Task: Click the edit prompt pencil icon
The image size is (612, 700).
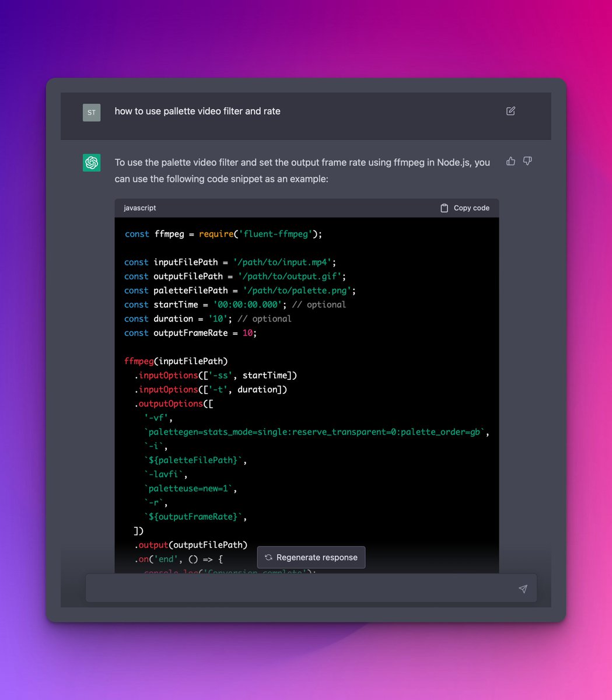Action: 510,111
